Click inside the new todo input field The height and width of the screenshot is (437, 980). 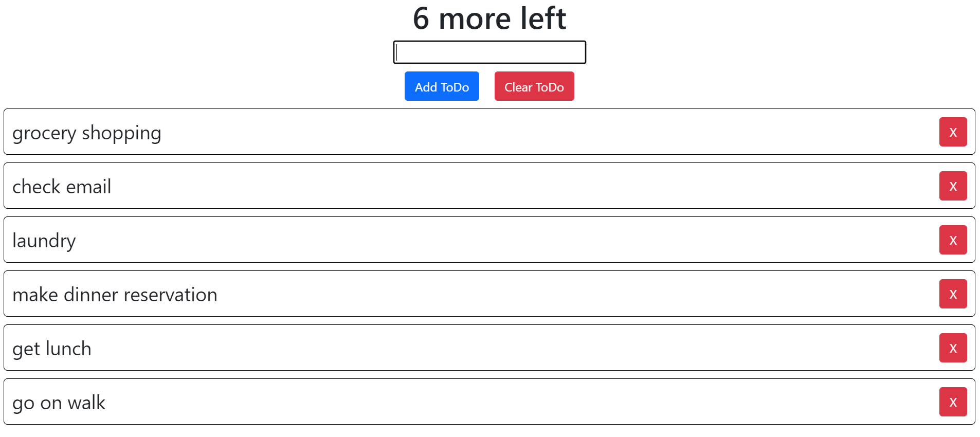[x=489, y=52]
